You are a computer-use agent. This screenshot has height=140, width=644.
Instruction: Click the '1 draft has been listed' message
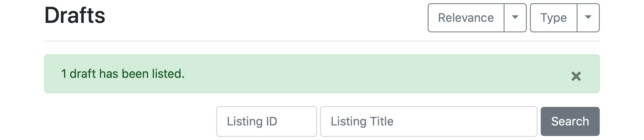(x=123, y=74)
